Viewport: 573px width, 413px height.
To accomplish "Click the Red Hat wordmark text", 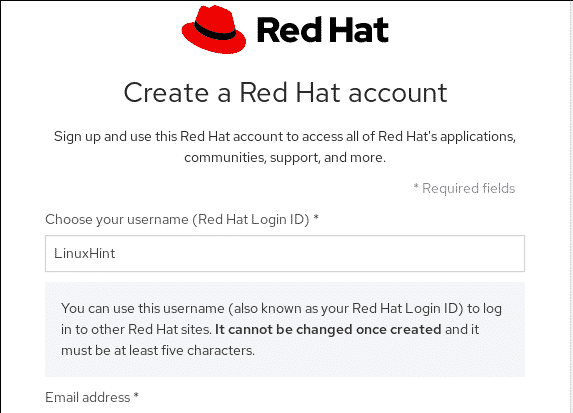I will 323,30.
